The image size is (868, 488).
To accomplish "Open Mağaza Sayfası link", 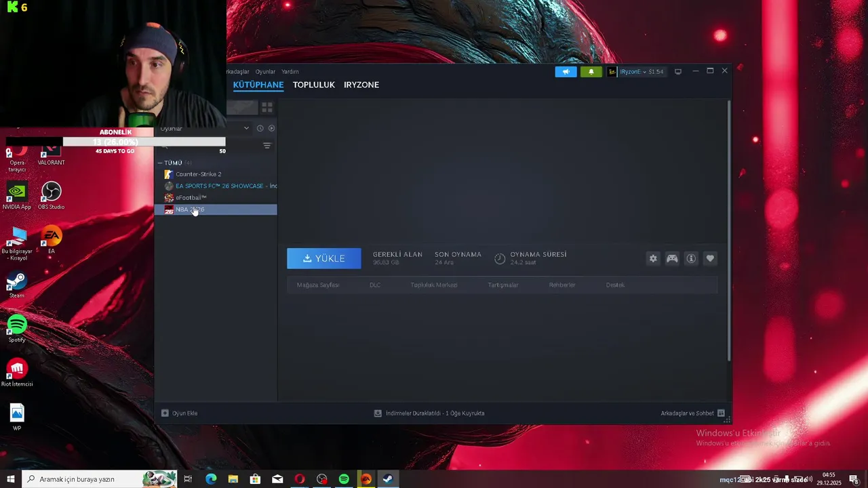I will (318, 285).
